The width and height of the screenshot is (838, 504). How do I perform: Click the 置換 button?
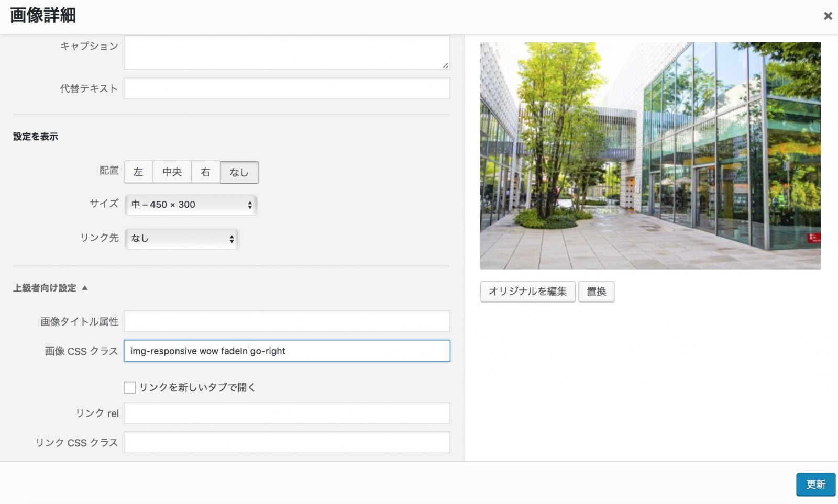click(596, 292)
